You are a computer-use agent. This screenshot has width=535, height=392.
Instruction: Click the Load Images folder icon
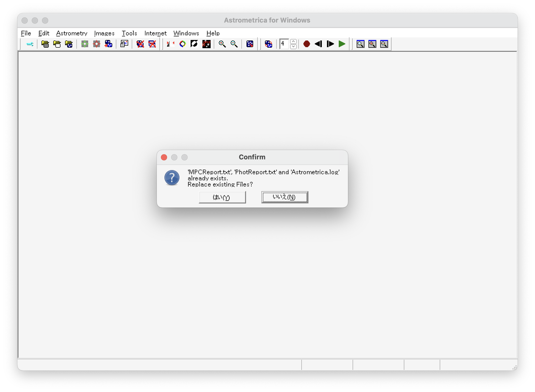click(45, 44)
